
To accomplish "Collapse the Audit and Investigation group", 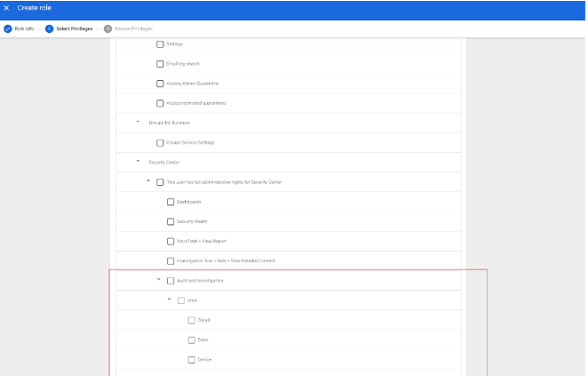I will click(159, 280).
